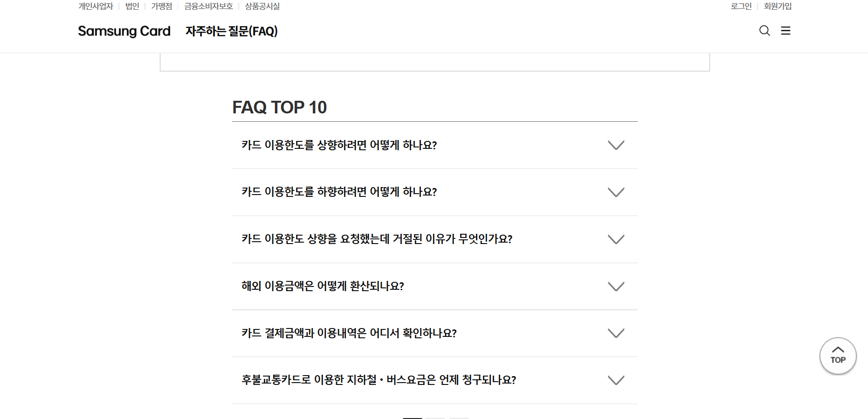
Task: Open the hamburger full menu
Action: coord(786,31)
